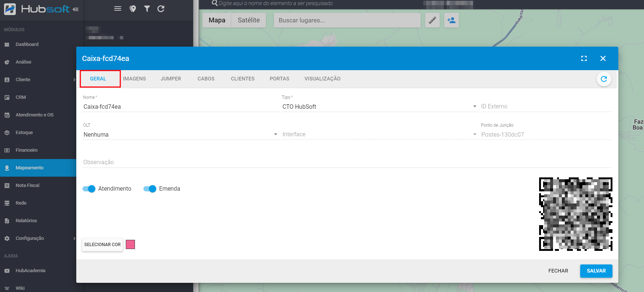Open the hamburger menu in map panel
Viewport: 644px width, 292px height.
[x=118, y=8]
